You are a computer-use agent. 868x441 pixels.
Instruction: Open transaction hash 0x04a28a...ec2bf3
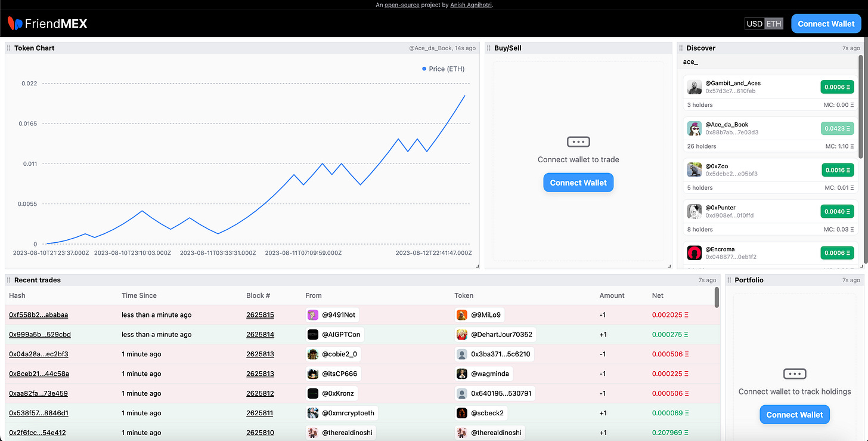39,354
